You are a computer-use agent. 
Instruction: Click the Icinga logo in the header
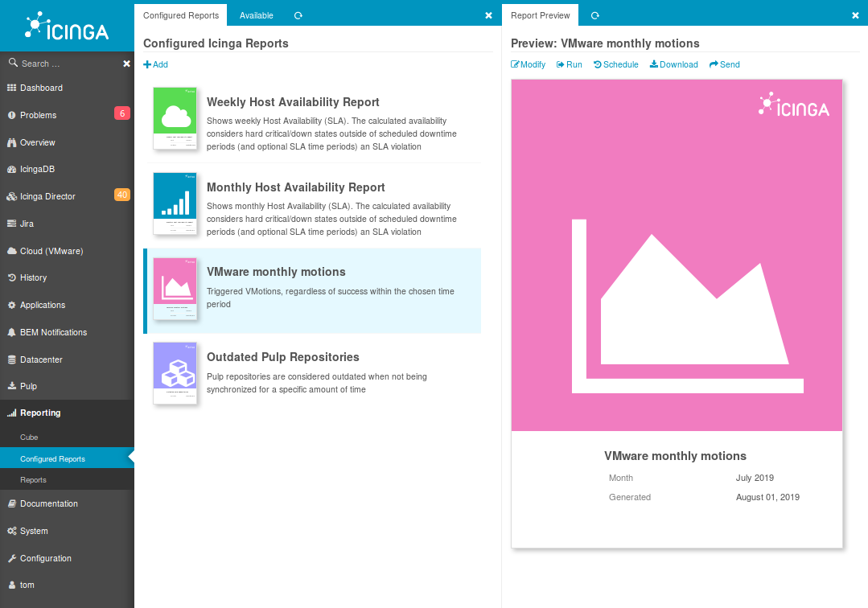(x=67, y=26)
